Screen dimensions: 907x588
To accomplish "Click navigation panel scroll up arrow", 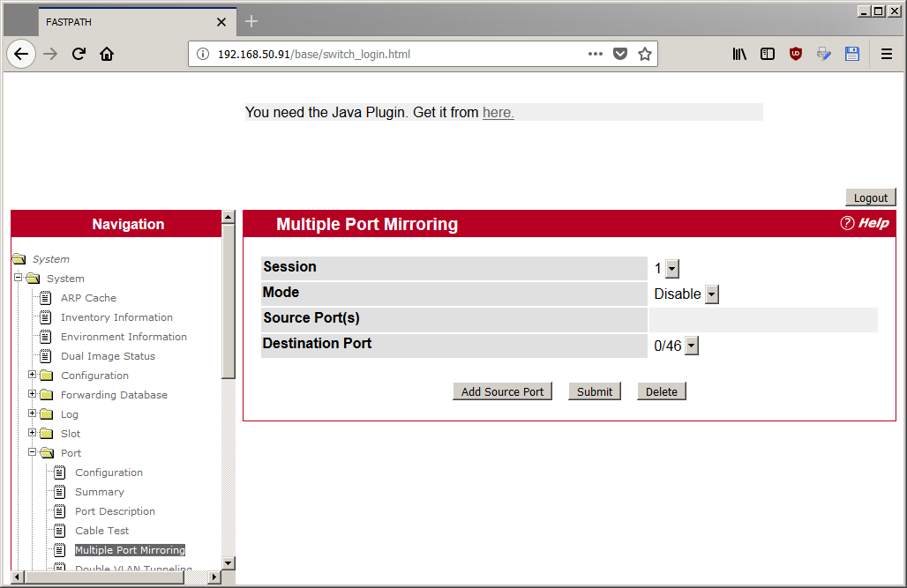I will (229, 218).
